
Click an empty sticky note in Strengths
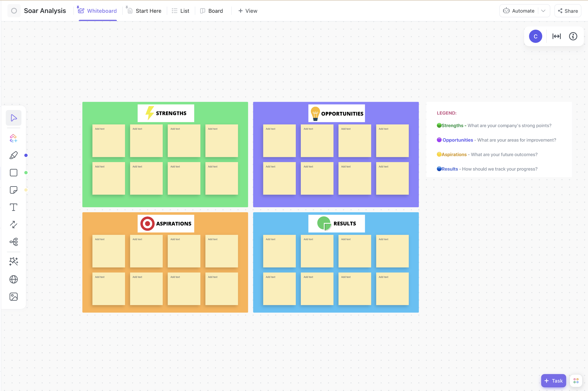[x=108, y=139]
